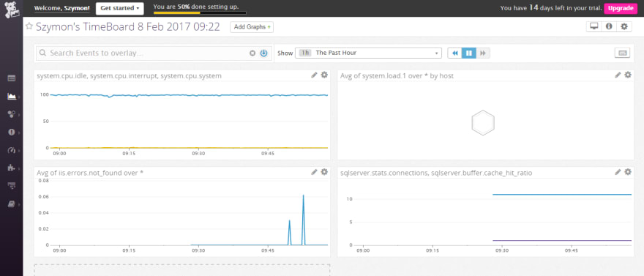Show keyboard shortcuts icon

point(622,53)
